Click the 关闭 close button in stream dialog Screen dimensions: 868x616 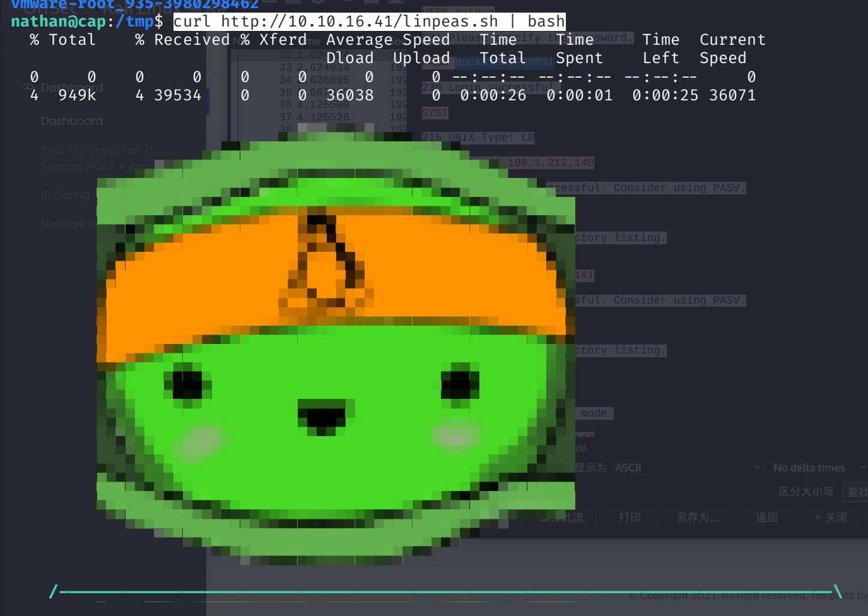click(x=831, y=518)
